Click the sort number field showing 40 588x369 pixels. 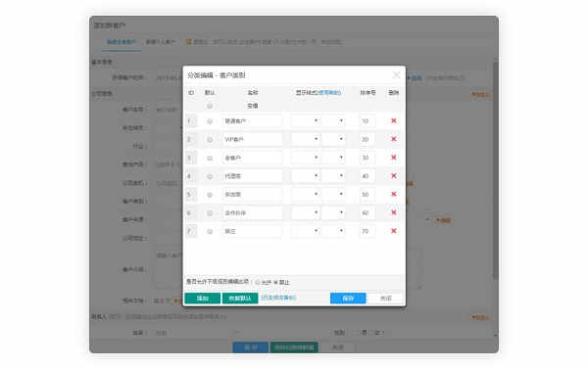click(x=367, y=176)
